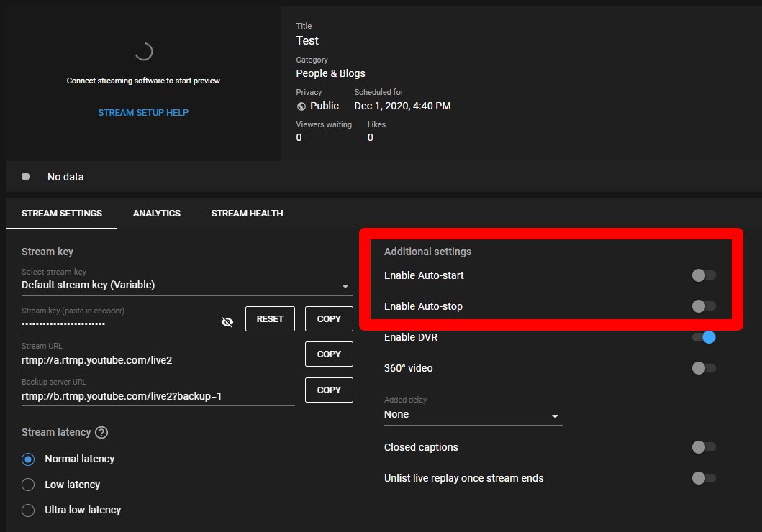The height and width of the screenshot is (532, 762).
Task: Click the stream latency help question mark icon
Action: pos(101,433)
